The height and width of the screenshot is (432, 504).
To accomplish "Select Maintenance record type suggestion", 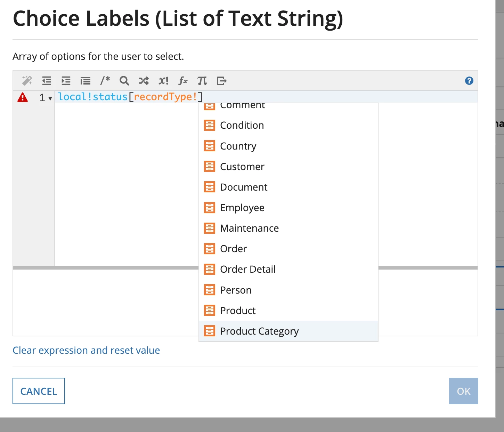I will (288, 228).
